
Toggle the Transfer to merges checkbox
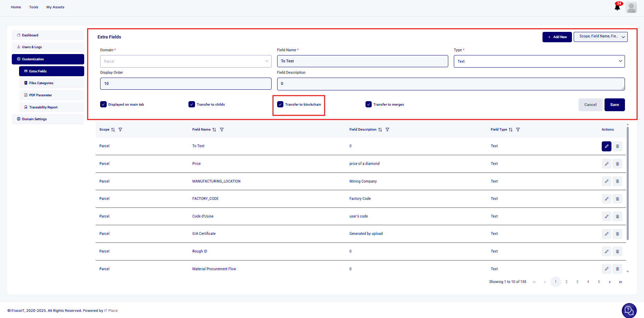pos(369,105)
